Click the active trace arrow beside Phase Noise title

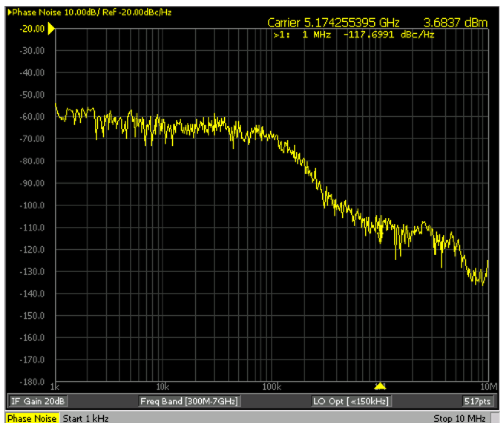[x=9, y=12]
